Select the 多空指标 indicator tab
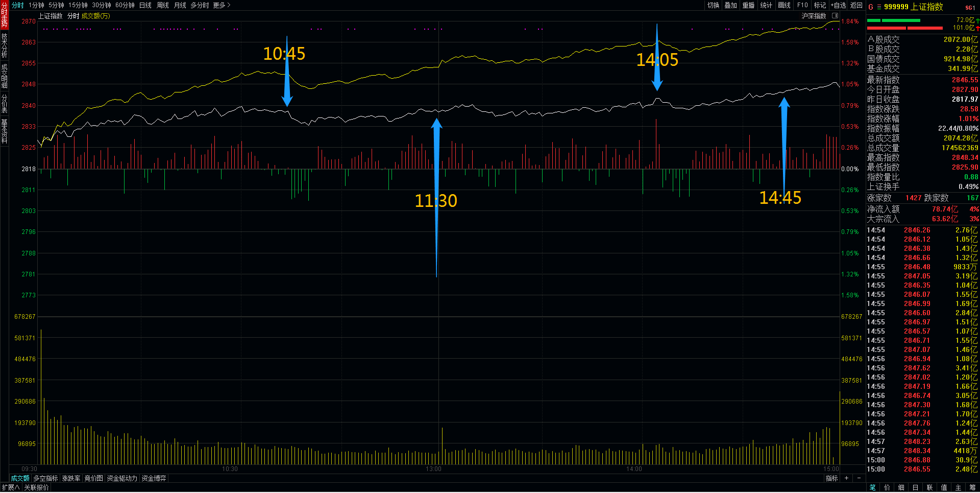The width and height of the screenshot is (980, 493). pos(45,478)
